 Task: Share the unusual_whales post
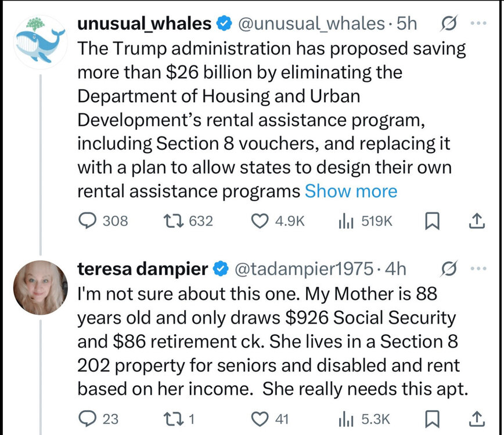(x=476, y=221)
